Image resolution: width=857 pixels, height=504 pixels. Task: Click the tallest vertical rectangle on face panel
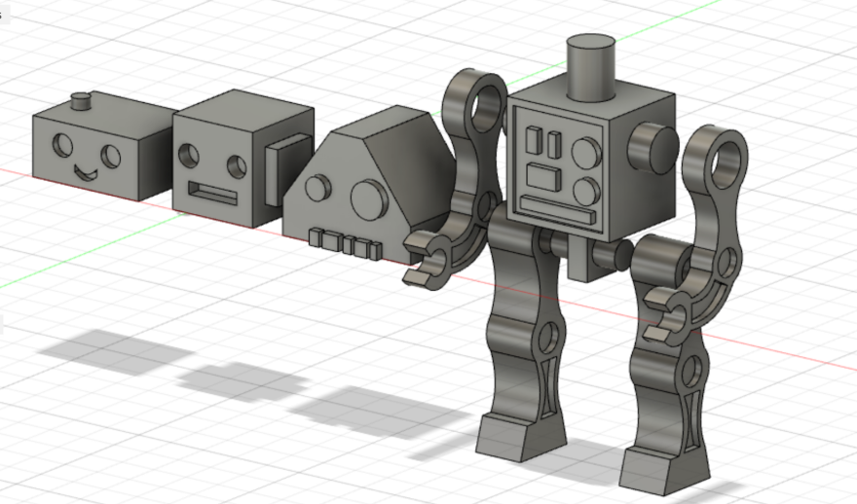pyautogui.click(x=534, y=140)
